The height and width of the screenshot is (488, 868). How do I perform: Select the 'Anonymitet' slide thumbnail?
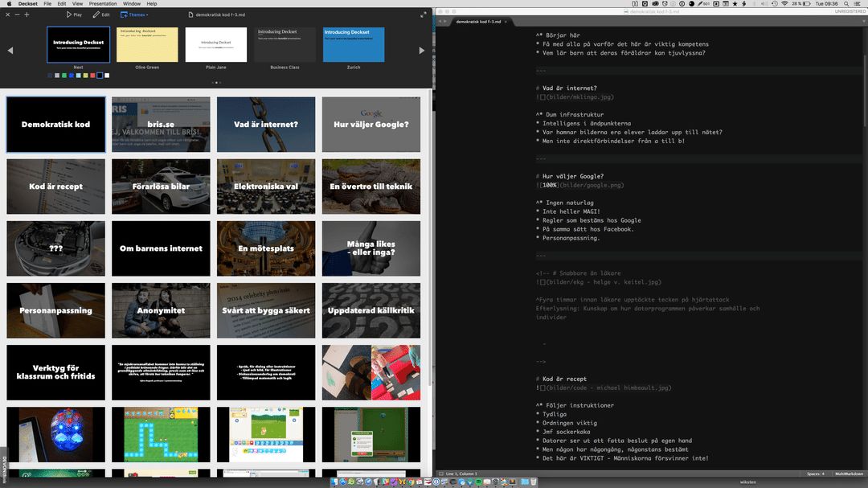pos(161,310)
